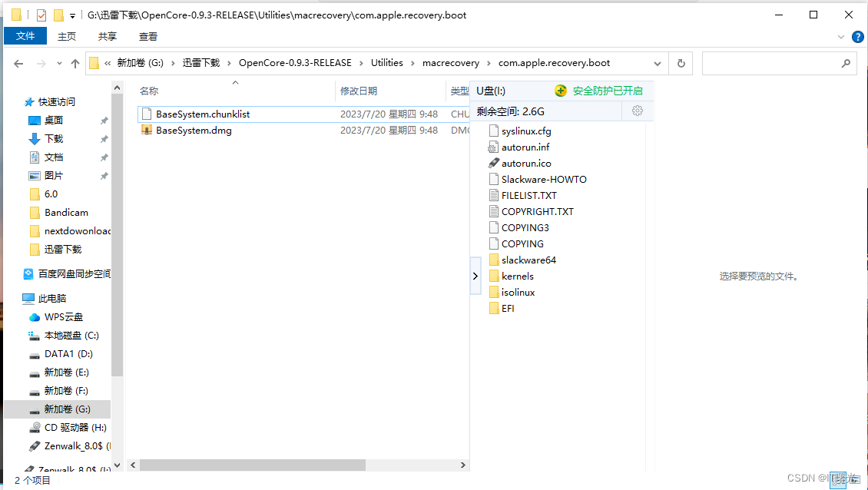Unpin 桌面 using its pin icon

pyautogui.click(x=104, y=121)
